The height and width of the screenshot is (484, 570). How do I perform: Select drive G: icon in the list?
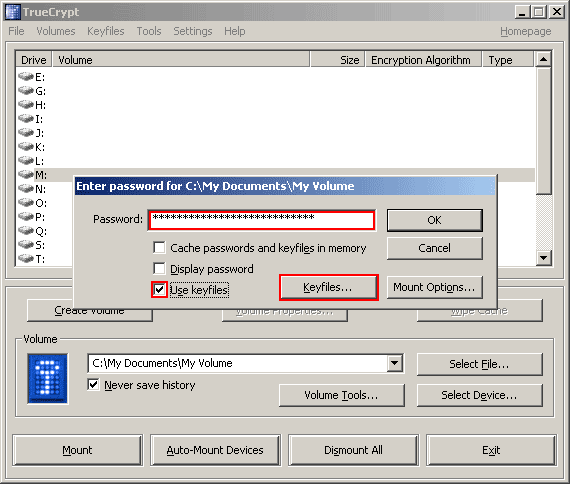coord(26,91)
